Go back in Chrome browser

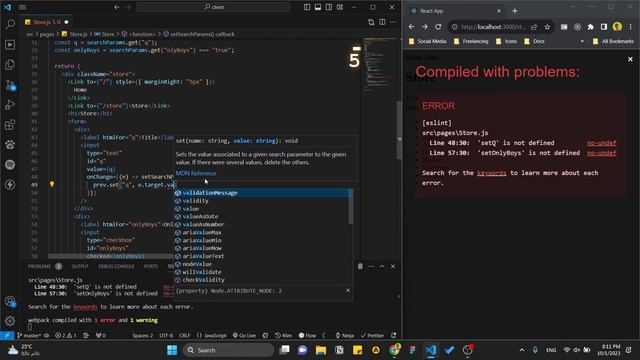point(411,27)
